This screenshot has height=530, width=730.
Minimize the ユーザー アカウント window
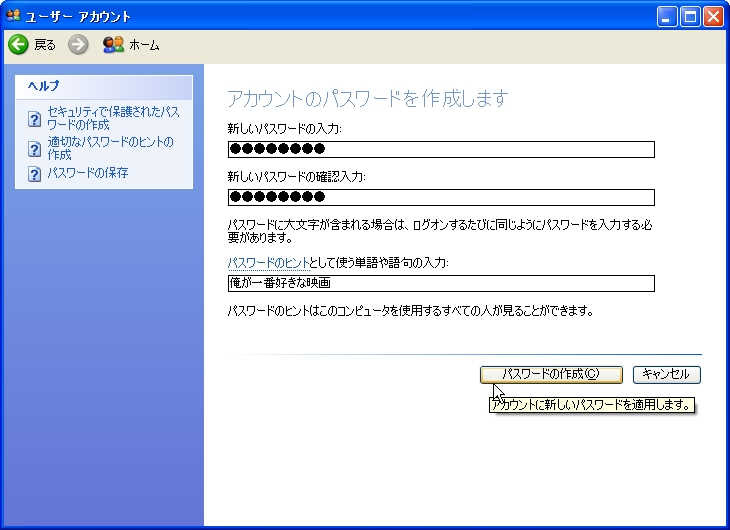667,17
